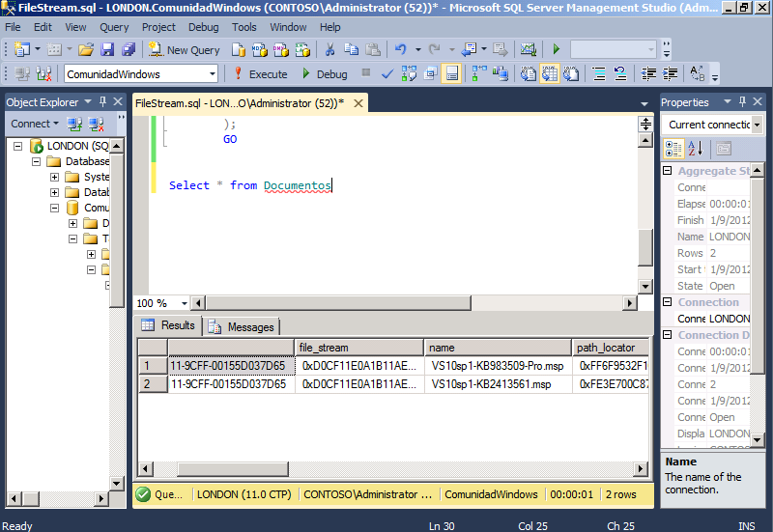
Task: Toggle Categorized view in Properties panel
Action: pyautogui.click(x=673, y=149)
